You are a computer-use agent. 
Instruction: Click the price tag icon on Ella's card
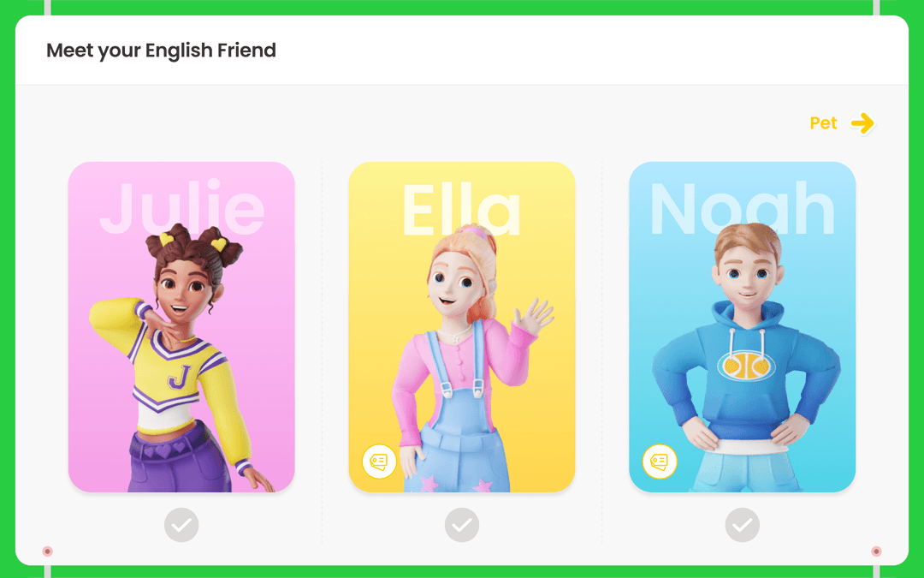[379, 462]
